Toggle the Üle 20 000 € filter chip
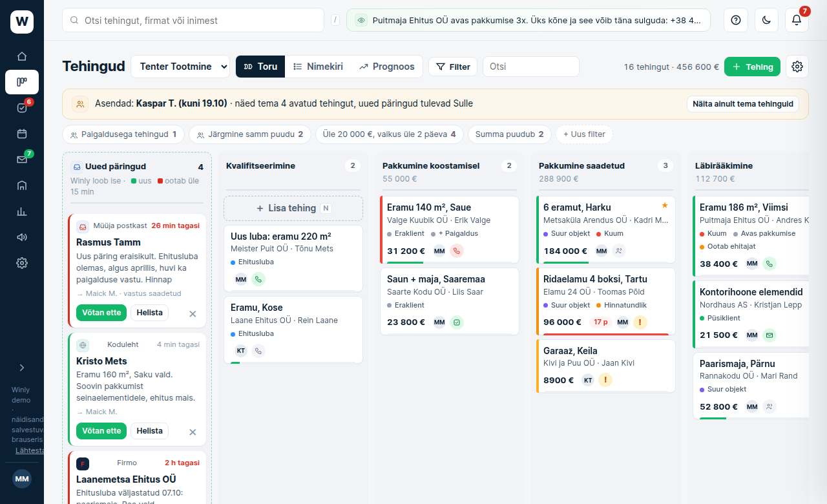The width and height of the screenshot is (827, 504). point(390,134)
